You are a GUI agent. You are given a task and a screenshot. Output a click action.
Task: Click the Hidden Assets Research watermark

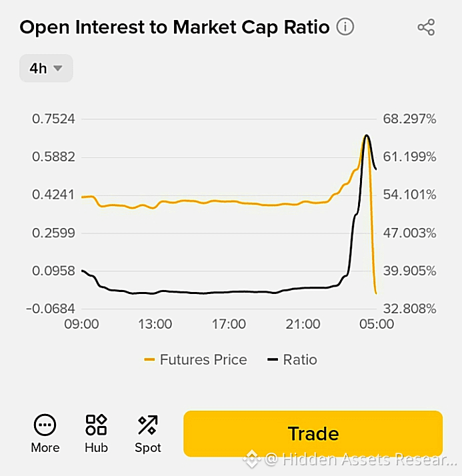[351, 459]
